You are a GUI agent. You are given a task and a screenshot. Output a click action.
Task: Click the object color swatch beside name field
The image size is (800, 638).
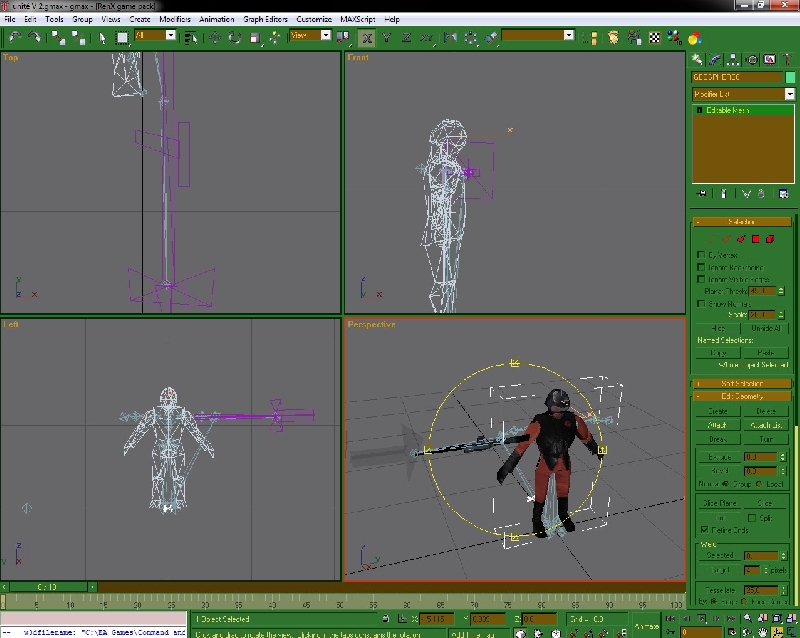coord(790,77)
